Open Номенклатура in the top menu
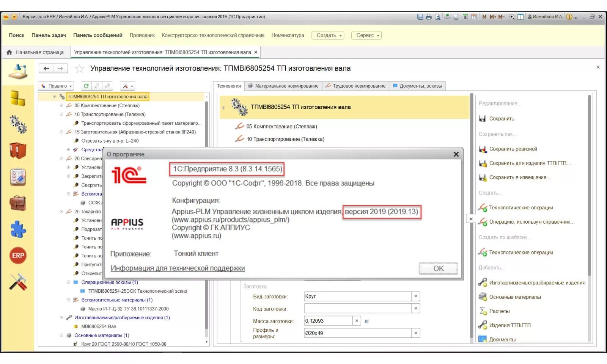607x364 pixels. [288, 35]
